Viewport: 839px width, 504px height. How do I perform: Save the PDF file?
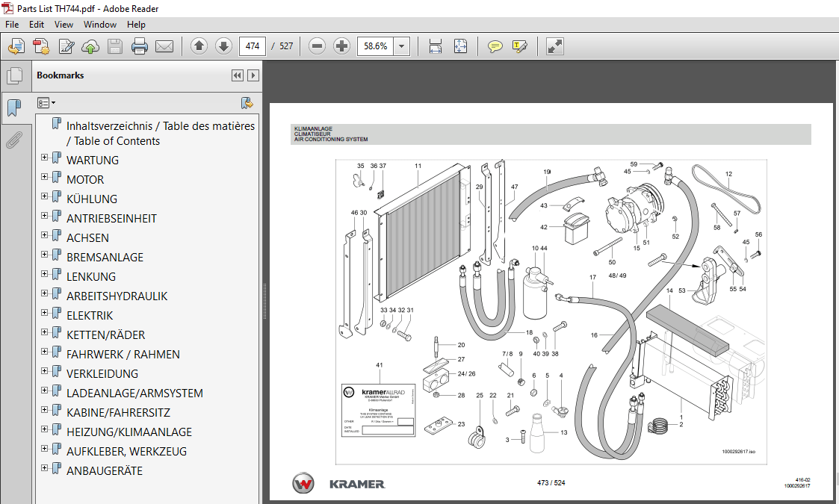click(x=114, y=46)
